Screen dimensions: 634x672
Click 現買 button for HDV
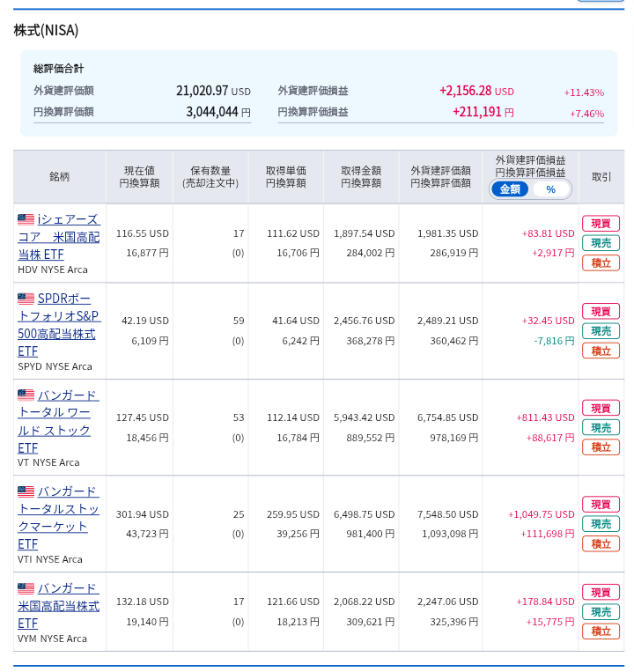[601, 224]
